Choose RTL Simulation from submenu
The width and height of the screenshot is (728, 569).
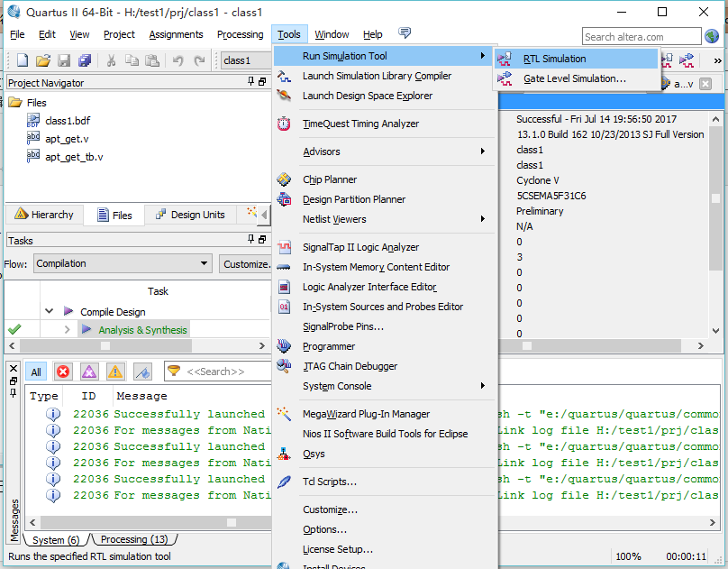pyautogui.click(x=577, y=59)
